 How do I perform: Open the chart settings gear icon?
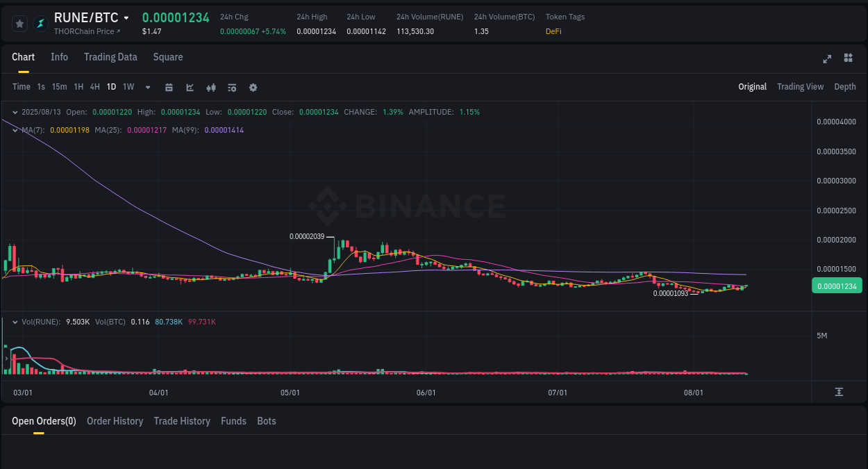point(253,88)
